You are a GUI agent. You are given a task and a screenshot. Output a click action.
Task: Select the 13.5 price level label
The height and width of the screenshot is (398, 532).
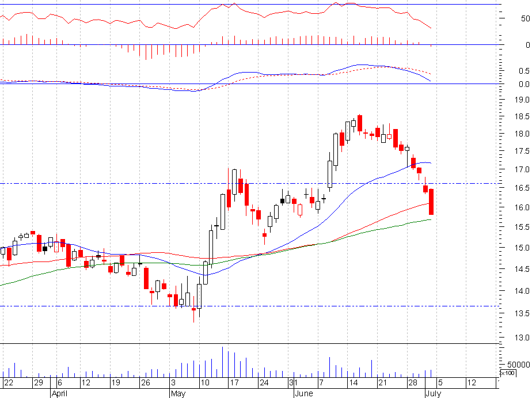tap(522, 314)
